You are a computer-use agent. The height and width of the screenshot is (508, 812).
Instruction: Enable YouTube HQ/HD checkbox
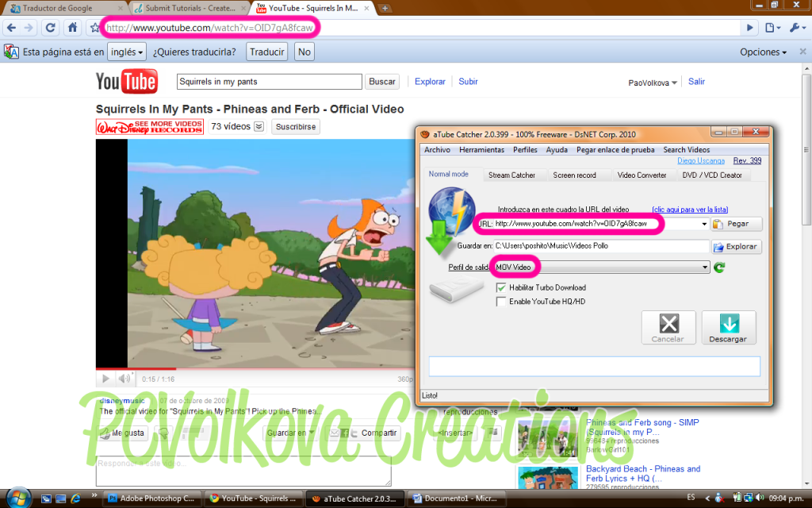(501, 302)
